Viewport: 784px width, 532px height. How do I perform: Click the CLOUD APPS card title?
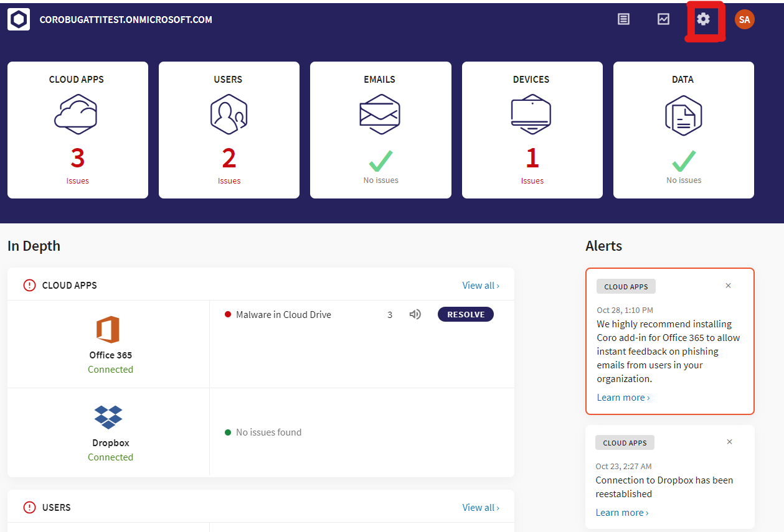77,79
